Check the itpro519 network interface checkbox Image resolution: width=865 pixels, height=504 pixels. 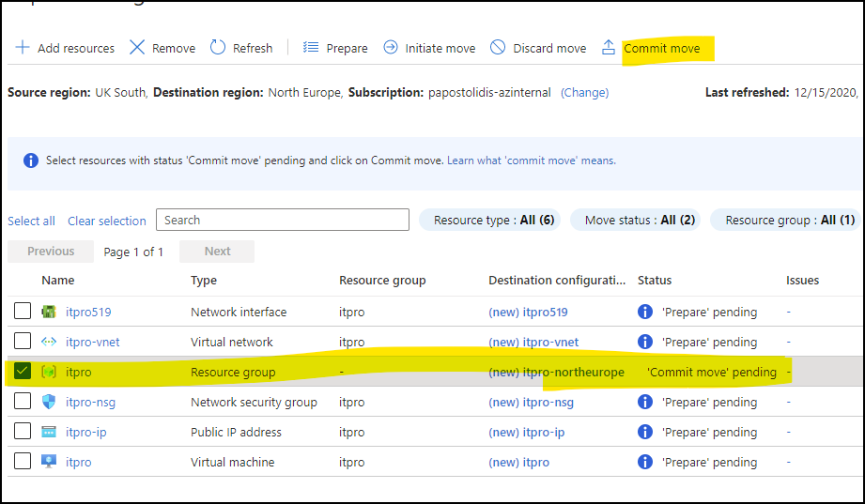[23, 312]
